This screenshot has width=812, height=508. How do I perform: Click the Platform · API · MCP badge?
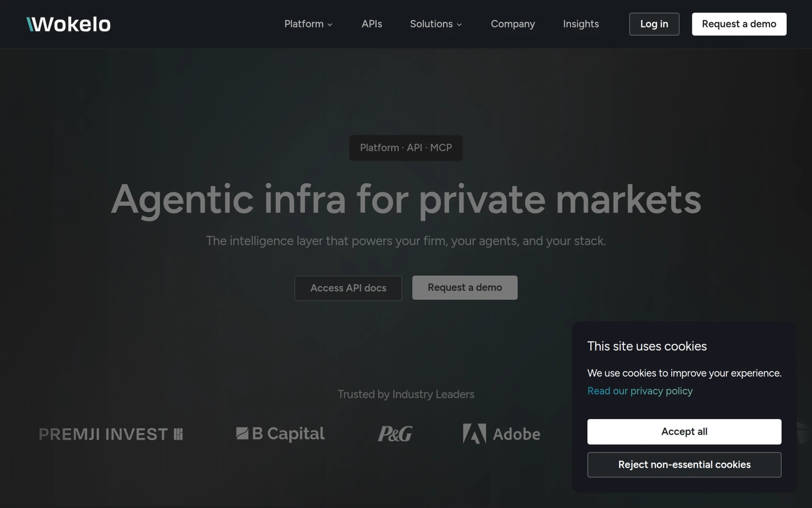point(406,148)
